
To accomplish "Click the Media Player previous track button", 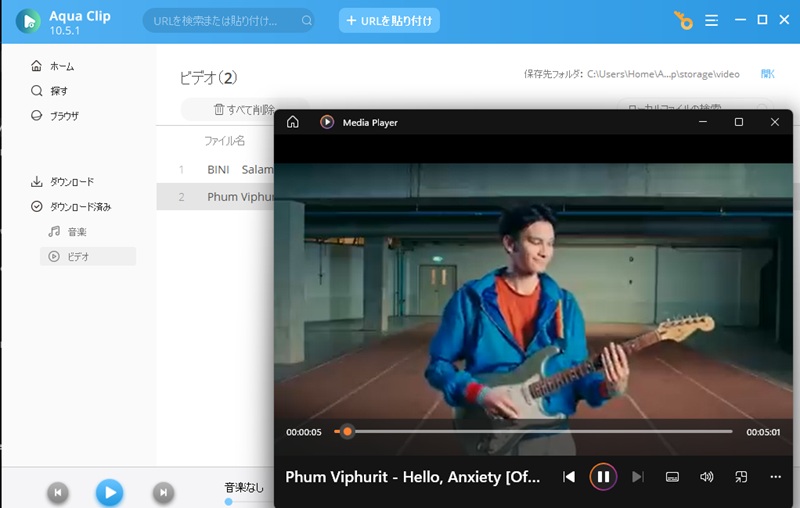I will tap(568, 476).
